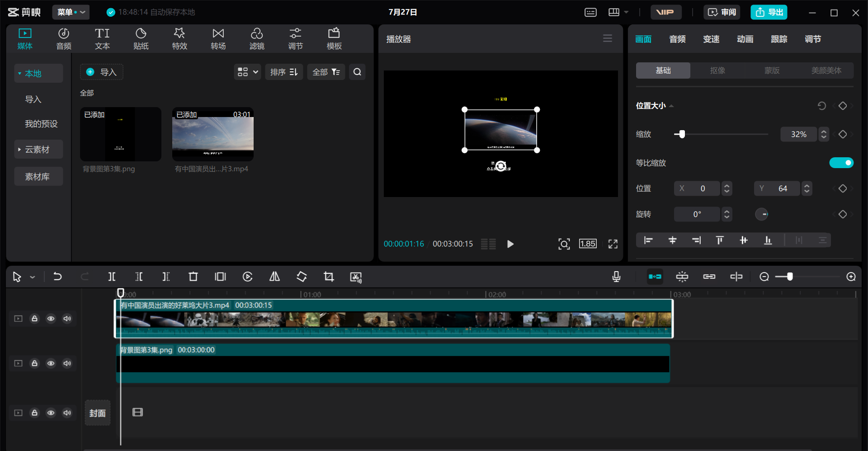This screenshot has width=868, height=451.
Task: Lock the mp4 video track
Action: coord(34,319)
